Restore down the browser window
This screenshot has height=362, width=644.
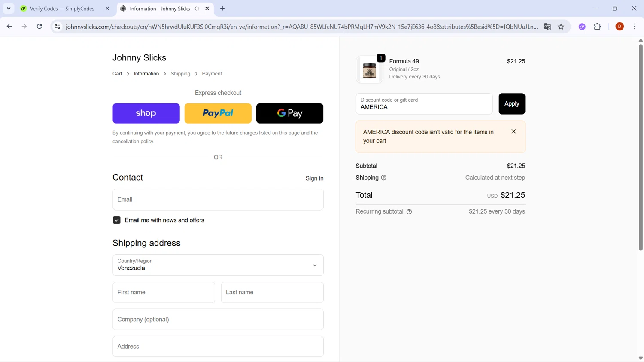(615, 8)
